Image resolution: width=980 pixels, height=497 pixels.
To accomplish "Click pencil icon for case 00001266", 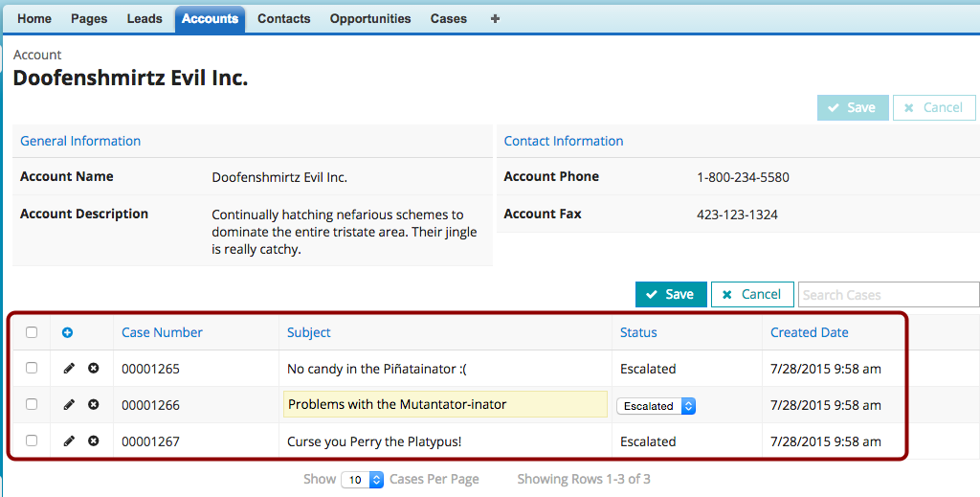I will [x=69, y=405].
